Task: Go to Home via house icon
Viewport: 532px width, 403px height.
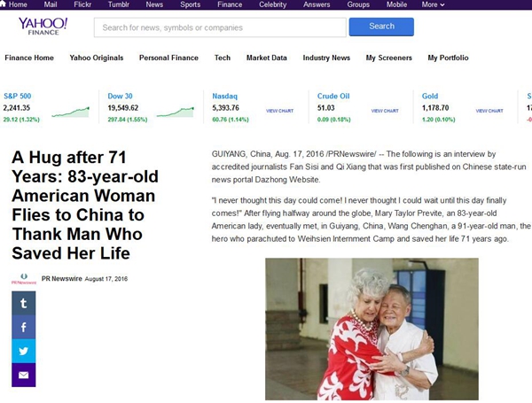Action: (x=3, y=4)
